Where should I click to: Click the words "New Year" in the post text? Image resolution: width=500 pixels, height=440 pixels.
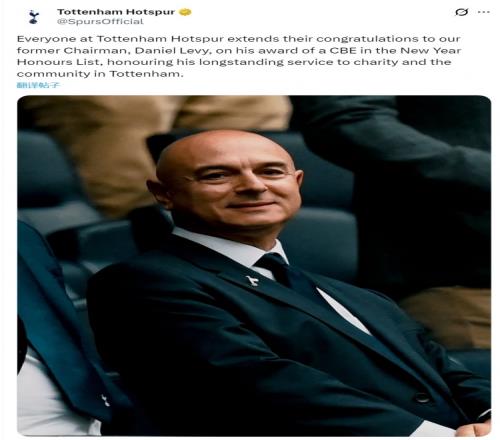pos(431,51)
